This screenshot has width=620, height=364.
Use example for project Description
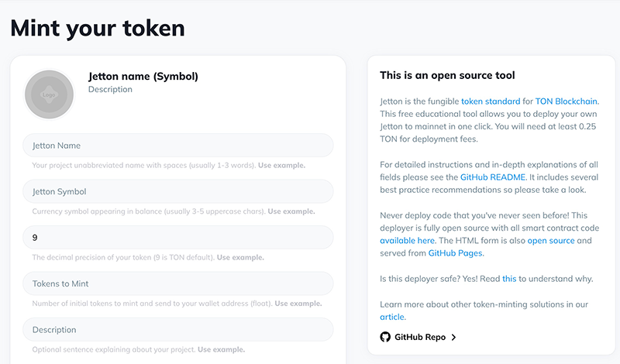(x=221, y=349)
